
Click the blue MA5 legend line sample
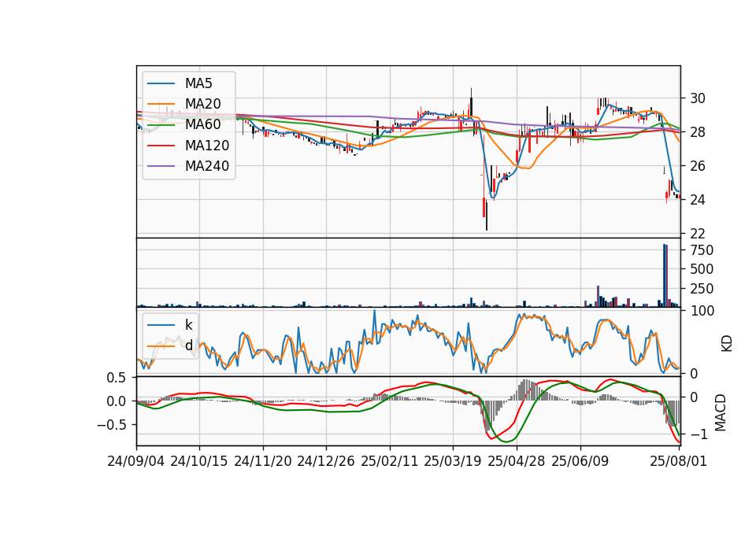click(x=161, y=83)
